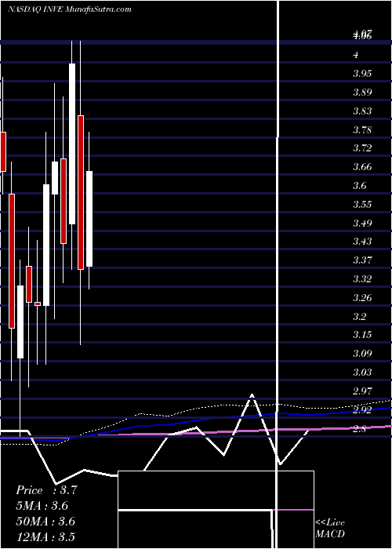
Task: Click the Price : 3.7 readout
Action: coord(45,490)
